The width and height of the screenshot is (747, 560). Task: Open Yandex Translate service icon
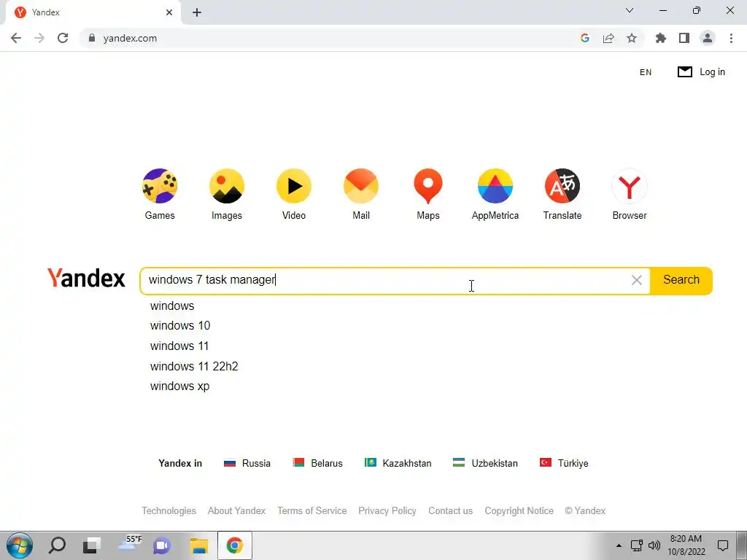coord(562,186)
